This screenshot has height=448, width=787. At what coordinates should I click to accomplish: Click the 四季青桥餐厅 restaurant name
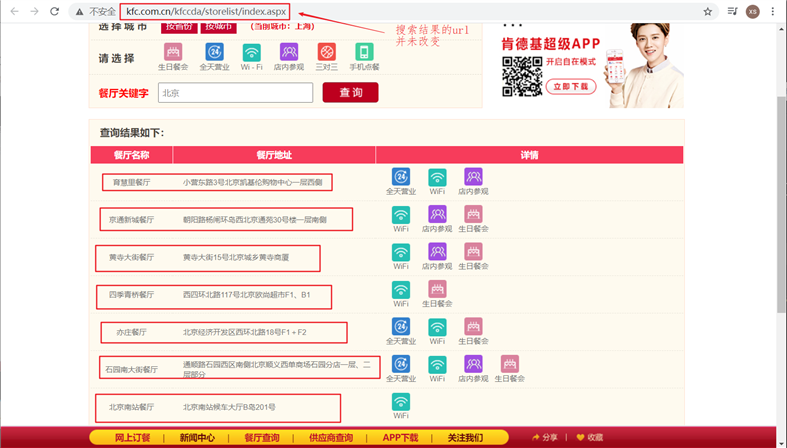click(x=132, y=294)
